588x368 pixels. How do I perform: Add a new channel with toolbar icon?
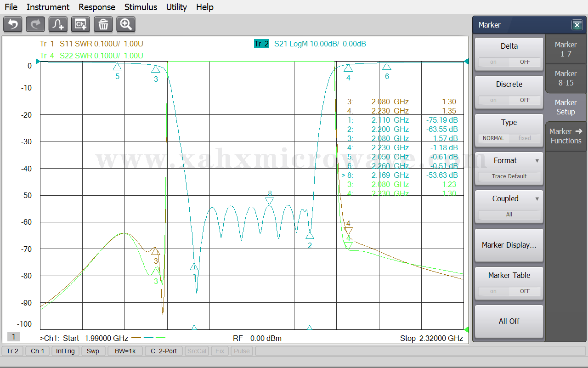(x=80, y=24)
